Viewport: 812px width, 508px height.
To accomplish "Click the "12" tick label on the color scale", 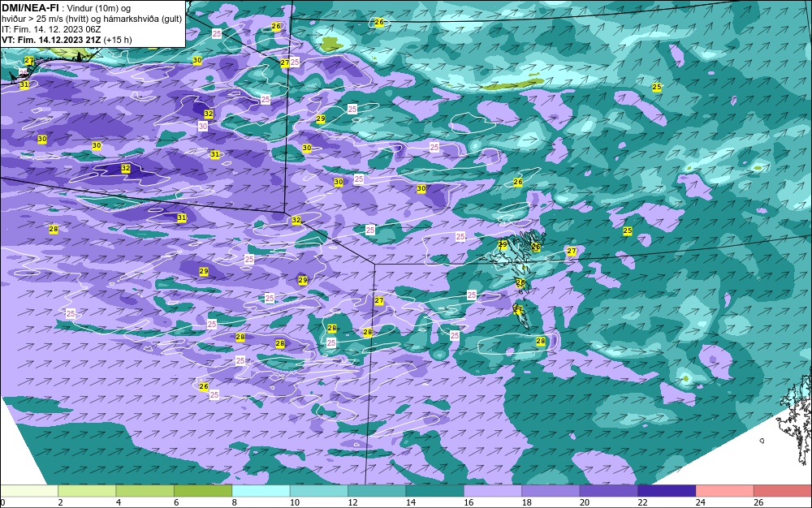I will point(352,502).
